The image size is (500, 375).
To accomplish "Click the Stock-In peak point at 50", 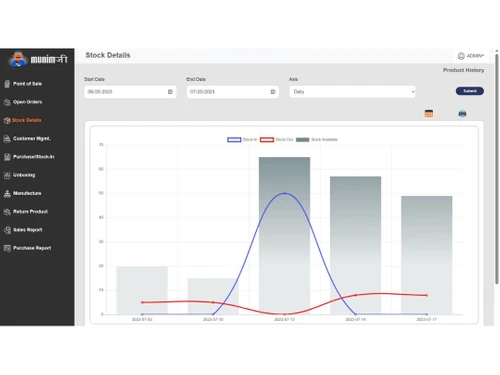I will [x=284, y=193].
